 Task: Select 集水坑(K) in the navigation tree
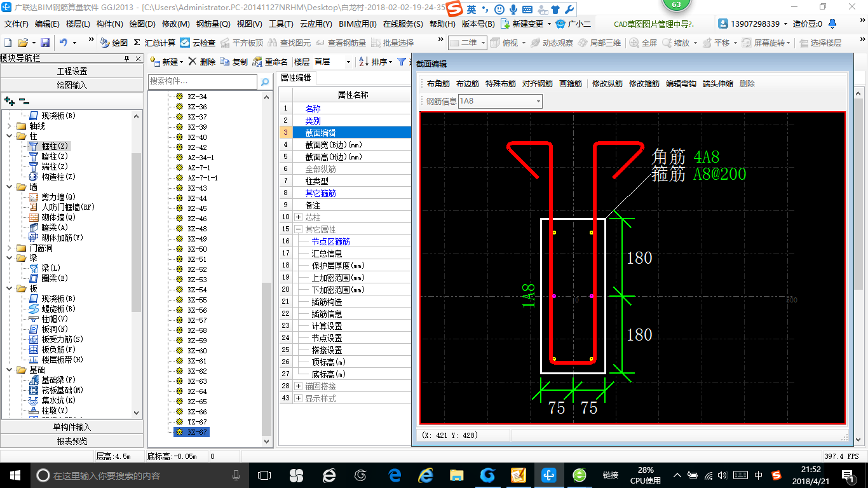coord(58,400)
